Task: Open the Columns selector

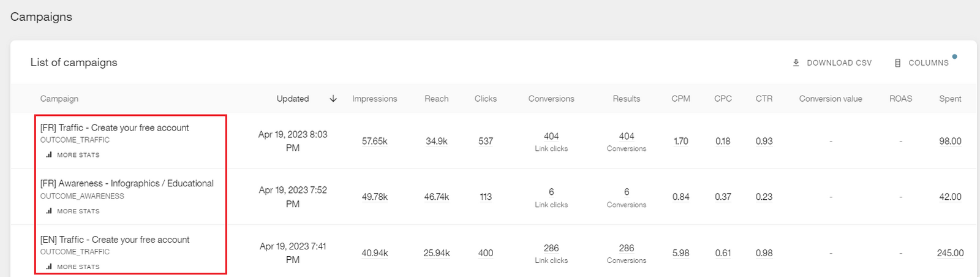Action: [x=928, y=63]
